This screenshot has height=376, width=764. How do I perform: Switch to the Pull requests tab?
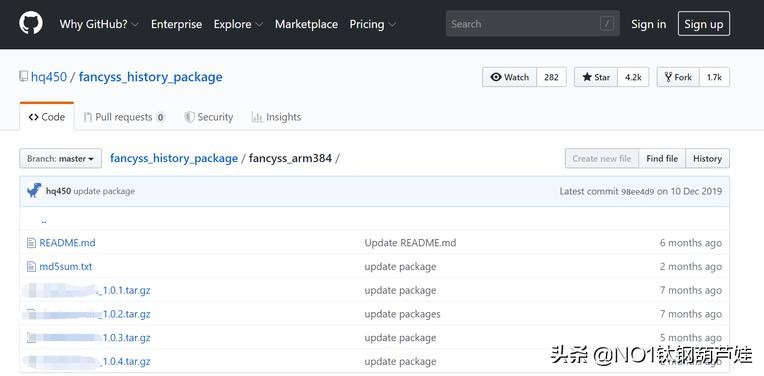pyautogui.click(x=124, y=117)
